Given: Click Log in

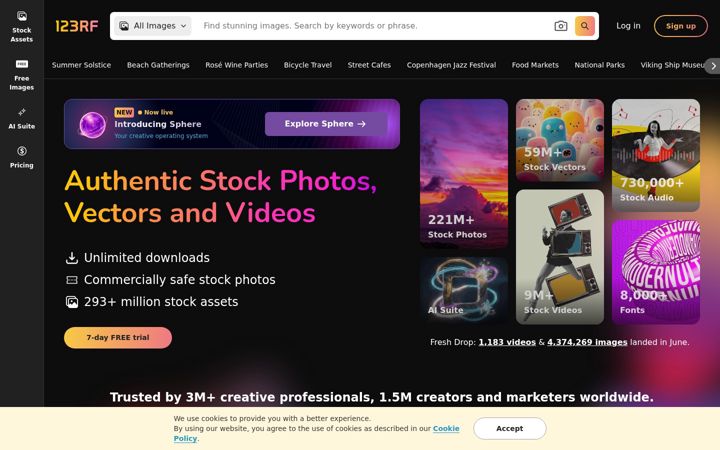Looking at the screenshot, I should 628,26.
